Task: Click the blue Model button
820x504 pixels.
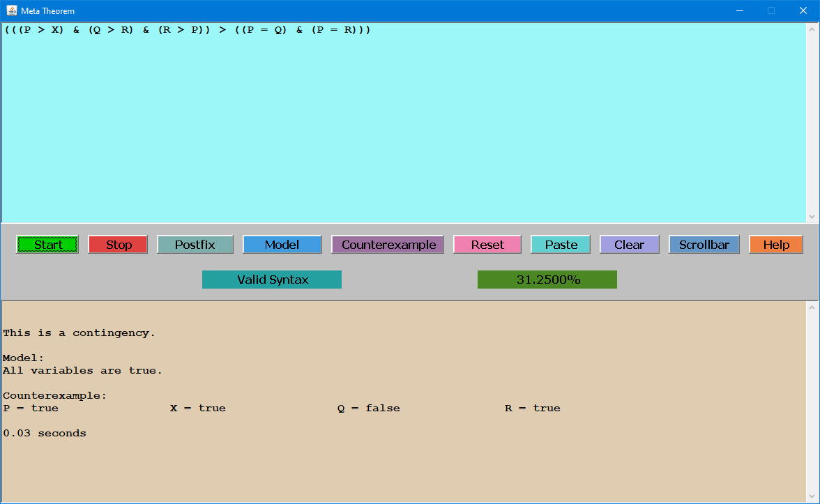Action: (282, 245)
